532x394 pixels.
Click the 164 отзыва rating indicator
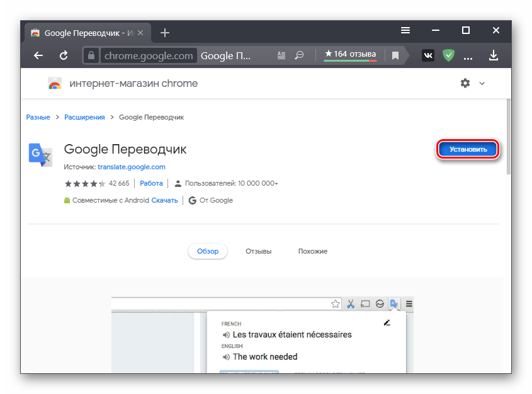tap(349, 55)
